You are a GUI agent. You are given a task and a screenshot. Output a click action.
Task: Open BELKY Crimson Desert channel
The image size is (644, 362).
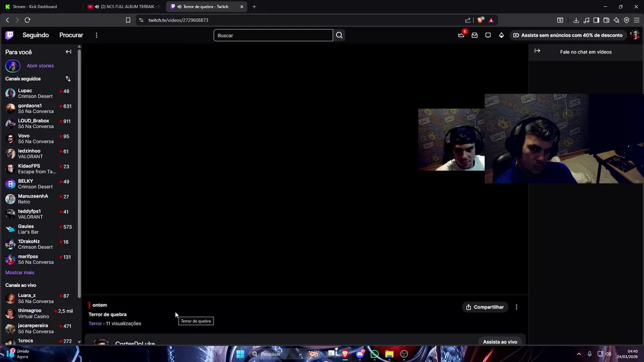click(39, 184)
